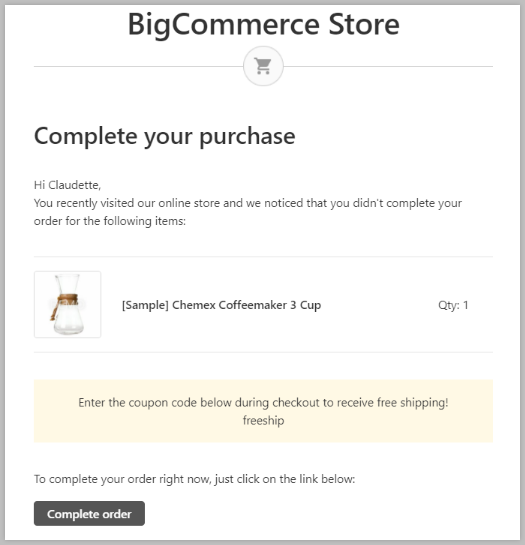Click the Complete your purchase heading
This screenshot has width=525, height=545.
pyautogui.click(x=165, y=136)
